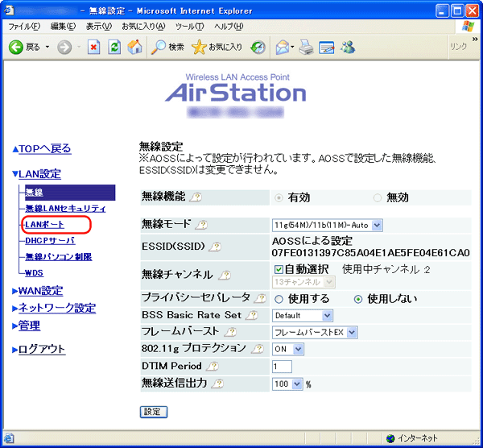Click the Windows flag logo
Screen dimensions: 483x448
click(x=468, y=27)
